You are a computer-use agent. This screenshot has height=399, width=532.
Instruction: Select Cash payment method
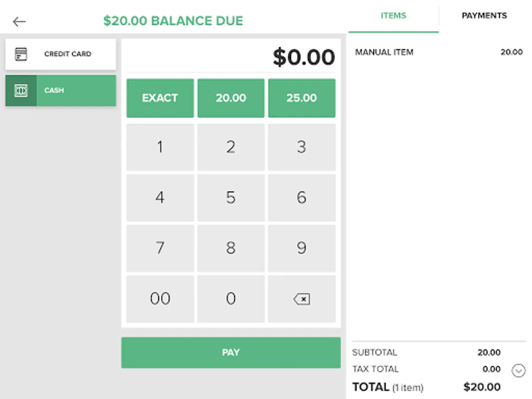(x=61, y=90)
